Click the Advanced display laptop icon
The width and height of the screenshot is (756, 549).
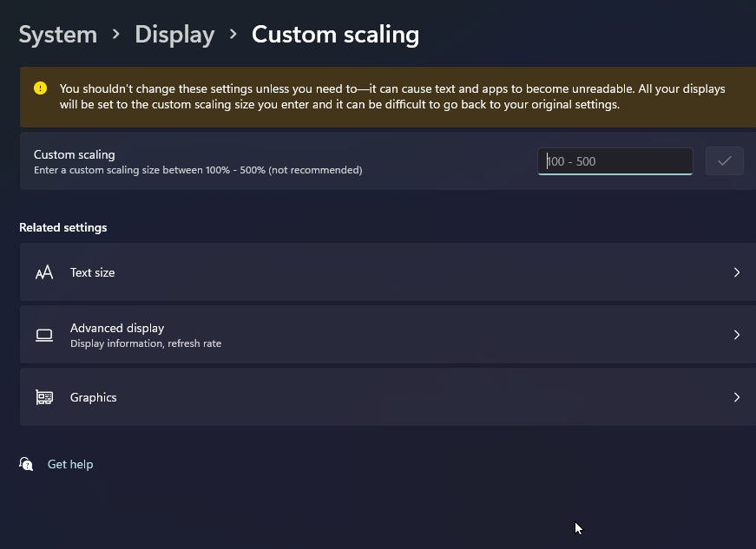click(x=44, y=335)
